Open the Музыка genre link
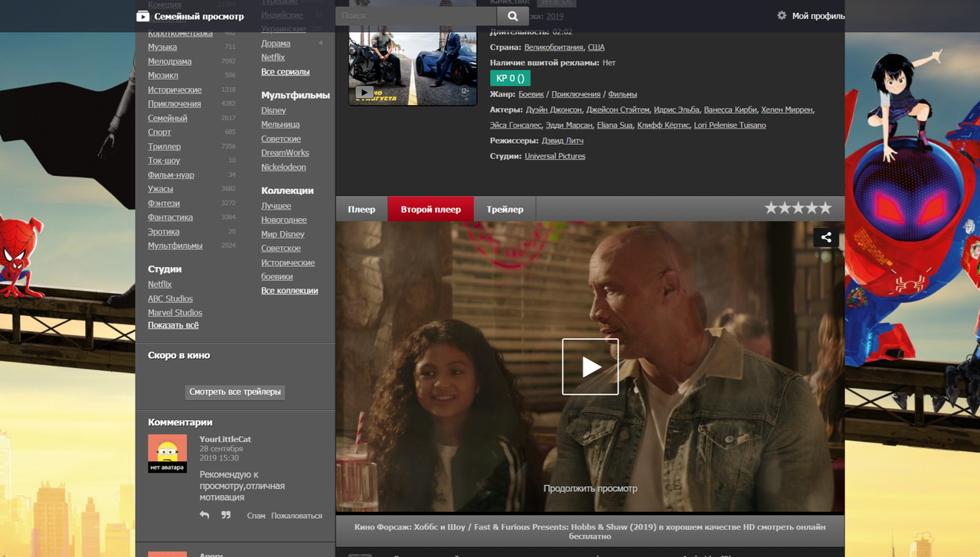The width and height of the screenshot is (980, 557). click(162, 47)
